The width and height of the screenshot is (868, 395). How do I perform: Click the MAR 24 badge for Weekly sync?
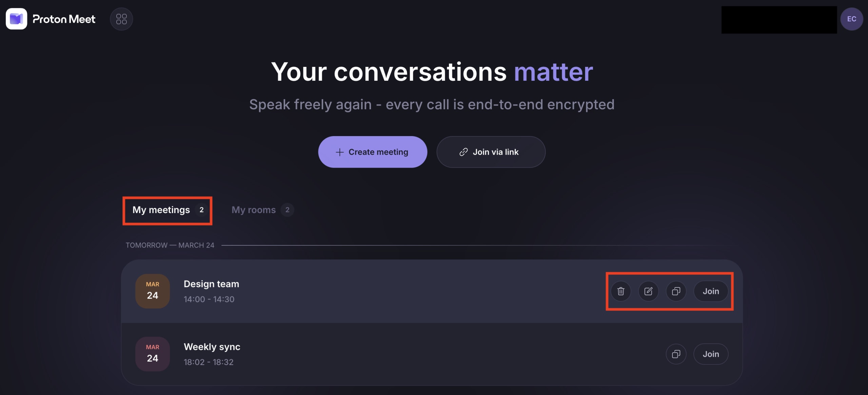(152, 354)
